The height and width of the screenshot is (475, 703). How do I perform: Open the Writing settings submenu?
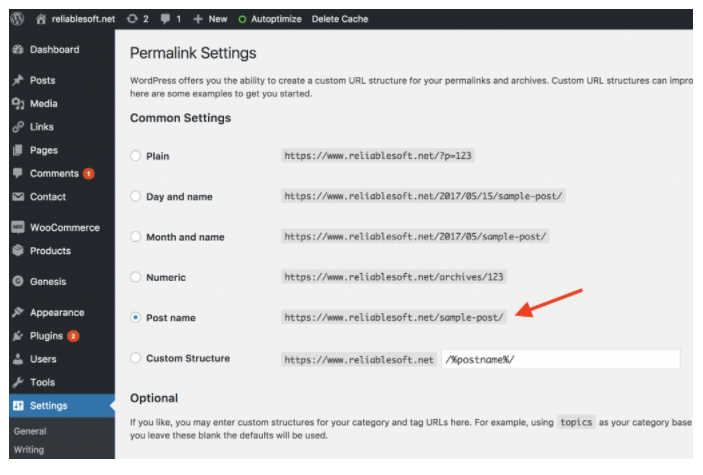[29, 449]
